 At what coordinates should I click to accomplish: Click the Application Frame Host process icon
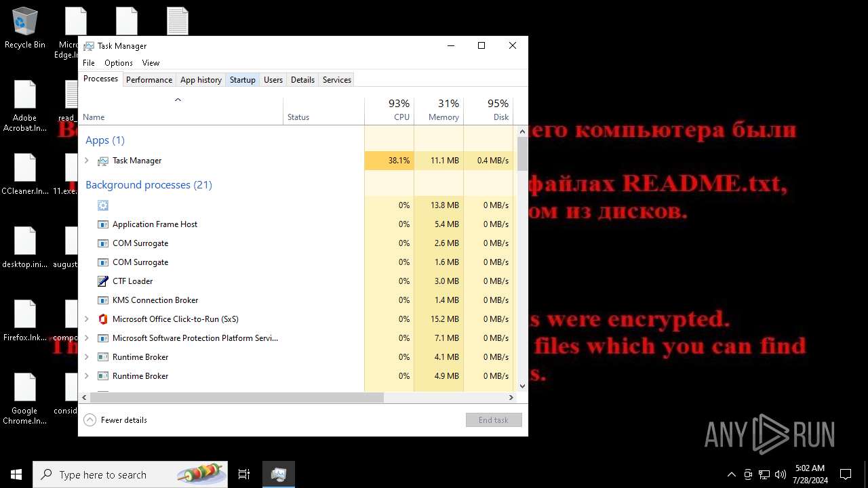pyautogui.click(x=103, y=224)
